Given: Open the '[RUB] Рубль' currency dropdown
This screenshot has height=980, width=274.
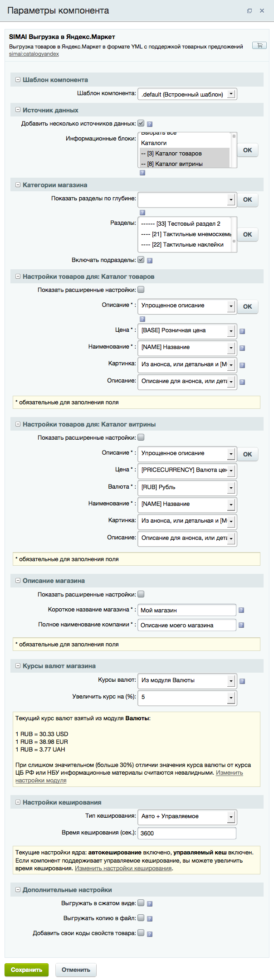Looking at the screenshot, I should (187, 487).
